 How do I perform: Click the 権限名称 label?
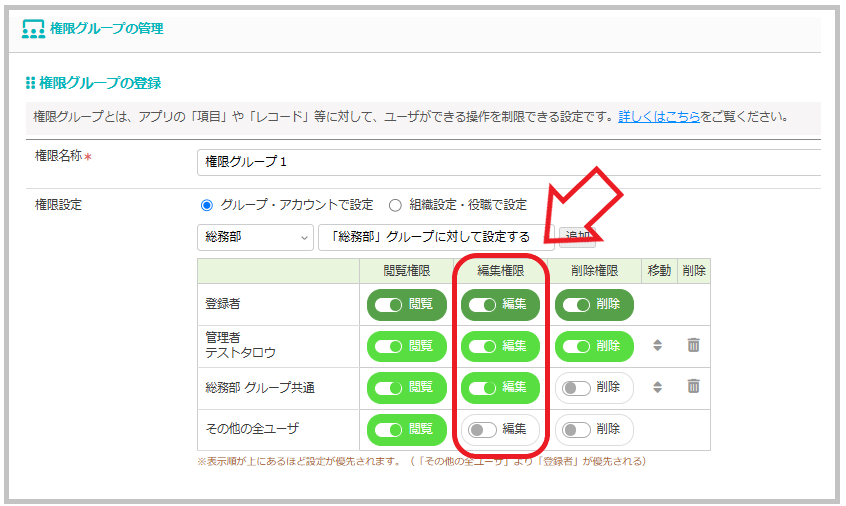point(58,156)
